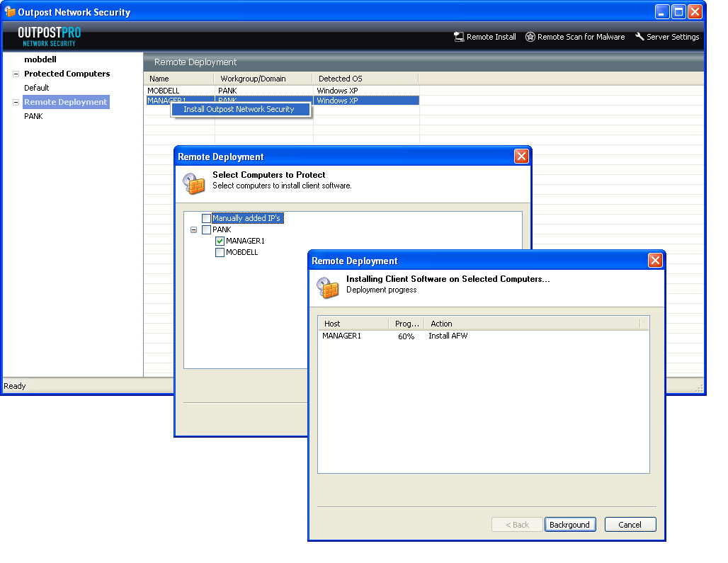Toggle the Manually added IP's checkbox

coord(206,218)
